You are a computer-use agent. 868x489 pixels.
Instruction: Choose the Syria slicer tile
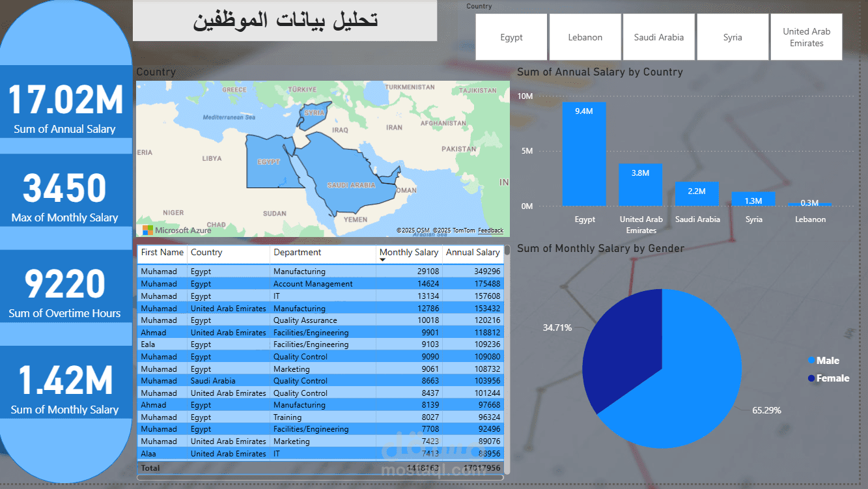pos(733,37)
